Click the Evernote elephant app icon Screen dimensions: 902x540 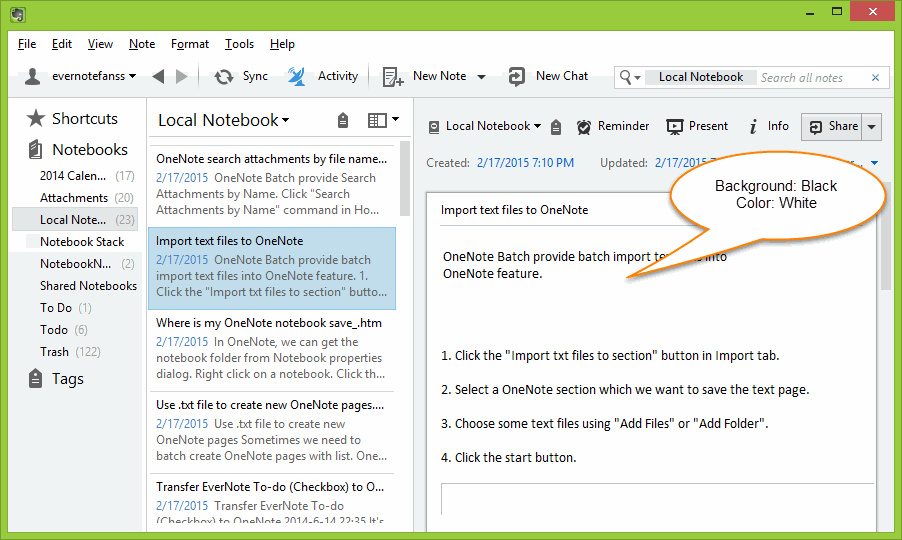click(x=18, y=14)
